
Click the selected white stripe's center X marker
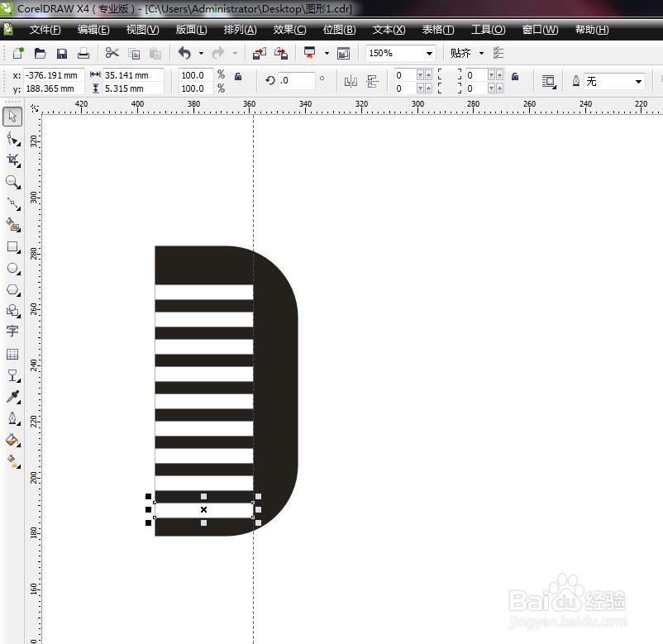(x=204, y=509)
